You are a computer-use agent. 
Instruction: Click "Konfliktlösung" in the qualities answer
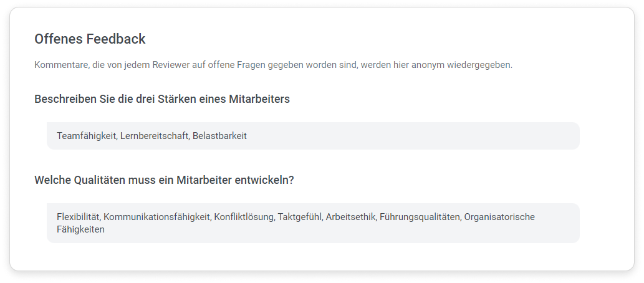coord(244,217)
